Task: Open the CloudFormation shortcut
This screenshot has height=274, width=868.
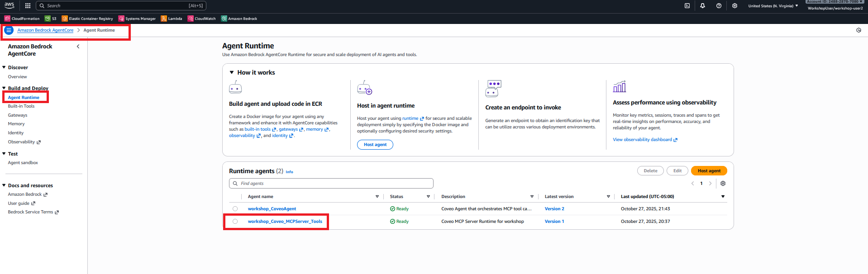Action: 22,19
